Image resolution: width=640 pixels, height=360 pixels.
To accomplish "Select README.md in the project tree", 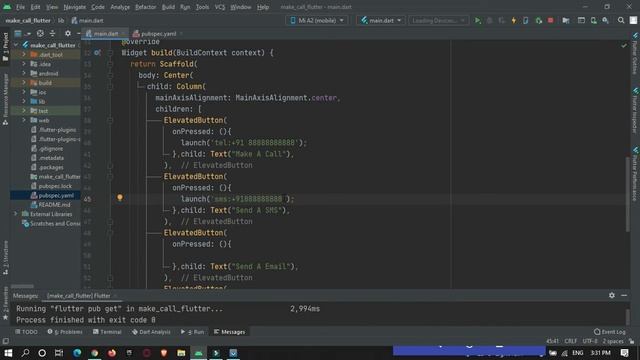I will point(54,205).
